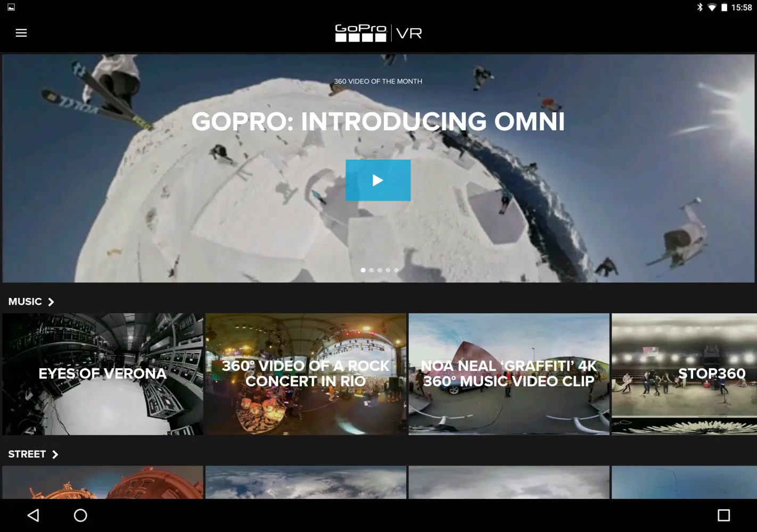Select the first carousel page dot
This screenshot has height=532, width=757.
point(363,270)
